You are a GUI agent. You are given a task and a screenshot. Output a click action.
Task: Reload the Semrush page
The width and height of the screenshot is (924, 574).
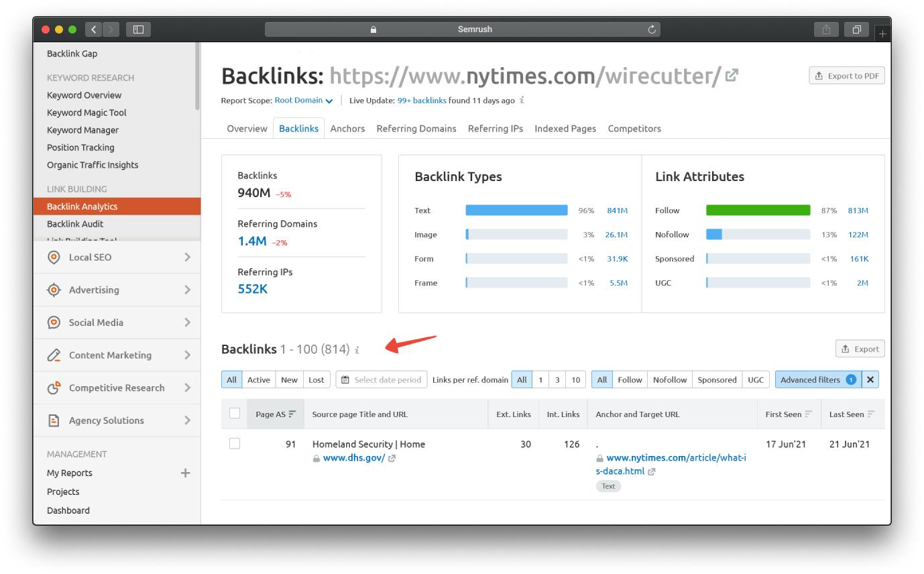click(x=652, y=30)
